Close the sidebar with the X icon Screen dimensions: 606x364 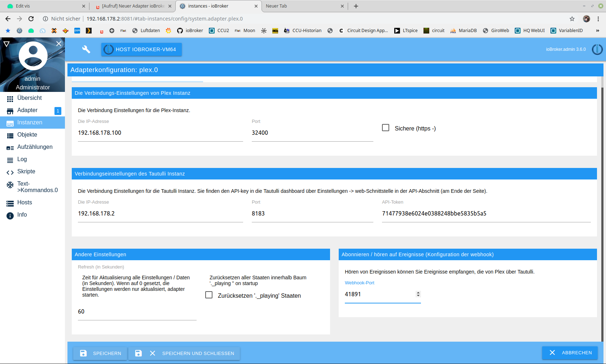(59, 44)
